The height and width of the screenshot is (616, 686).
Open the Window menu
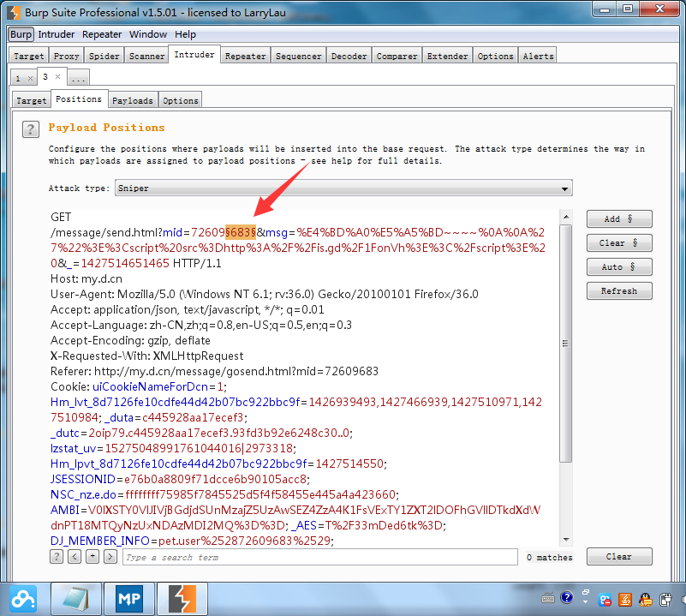tap(148, 34)
